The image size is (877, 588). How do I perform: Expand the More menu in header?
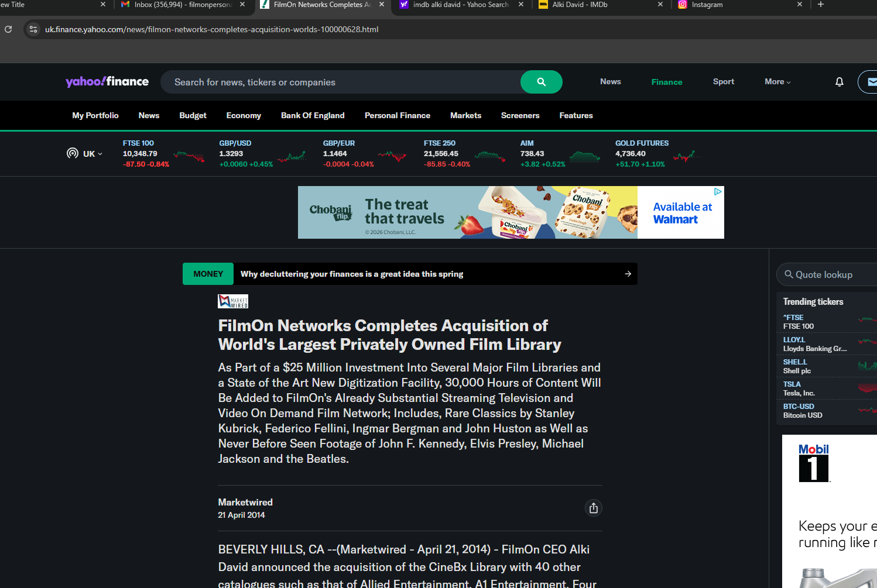click(x=777, y=82)
